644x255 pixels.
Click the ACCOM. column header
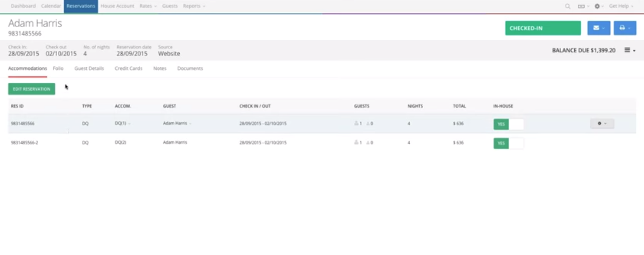click(x=123, y=106)
